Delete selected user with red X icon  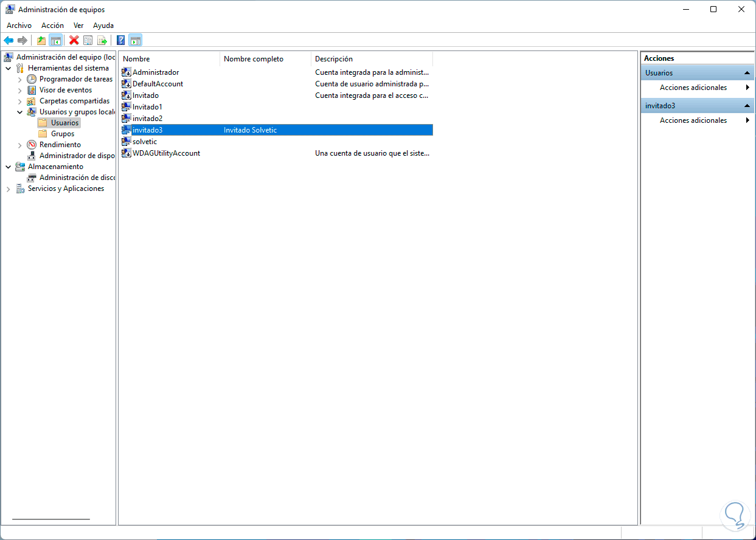click(x=74, y=41)
